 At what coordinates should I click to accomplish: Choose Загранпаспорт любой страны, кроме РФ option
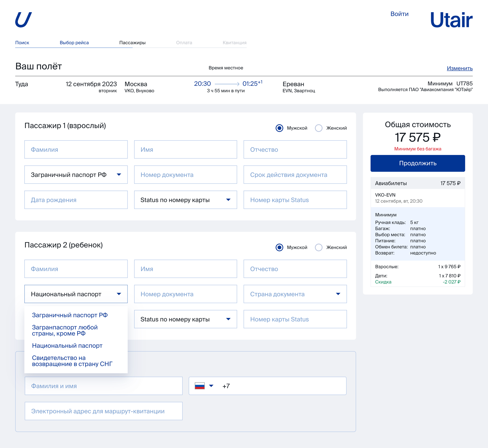(x=65, y=330)
